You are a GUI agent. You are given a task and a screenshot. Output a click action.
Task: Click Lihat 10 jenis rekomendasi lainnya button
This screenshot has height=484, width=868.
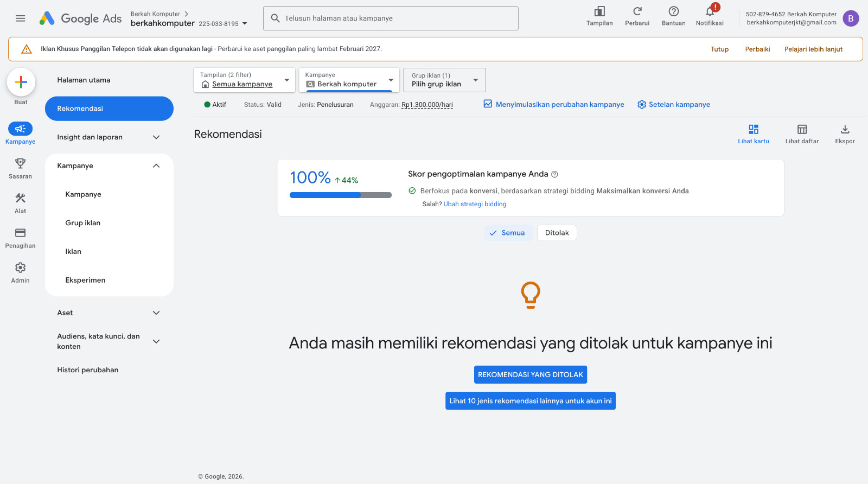click(531, 401)
